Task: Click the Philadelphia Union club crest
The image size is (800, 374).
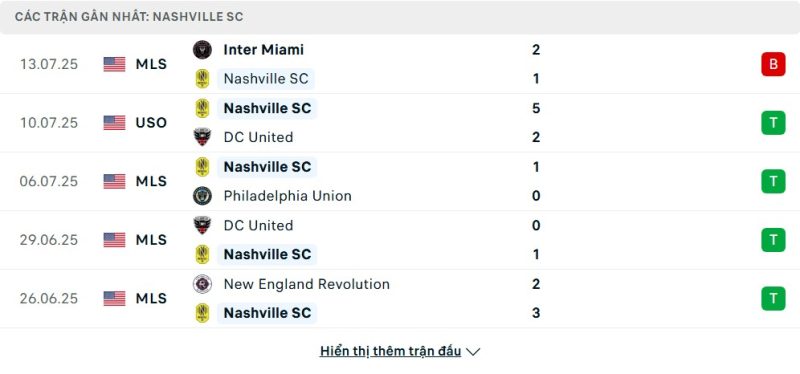Action: coord(203,196)
